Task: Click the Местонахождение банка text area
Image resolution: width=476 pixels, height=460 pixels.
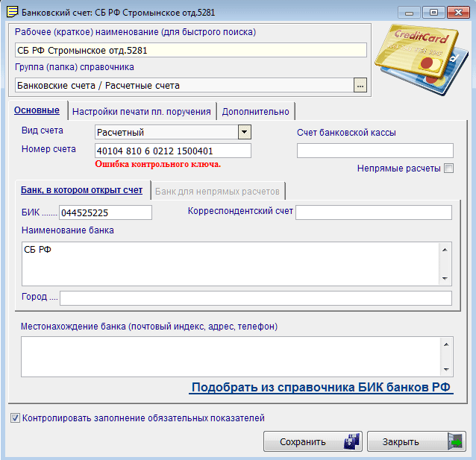Action: pyautogui.click(x=231, y=356)
